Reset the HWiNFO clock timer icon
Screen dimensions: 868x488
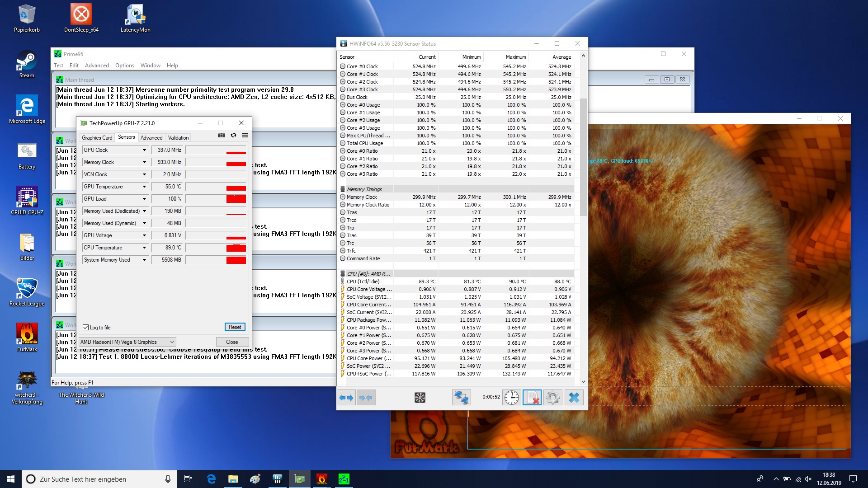[512, 398]
